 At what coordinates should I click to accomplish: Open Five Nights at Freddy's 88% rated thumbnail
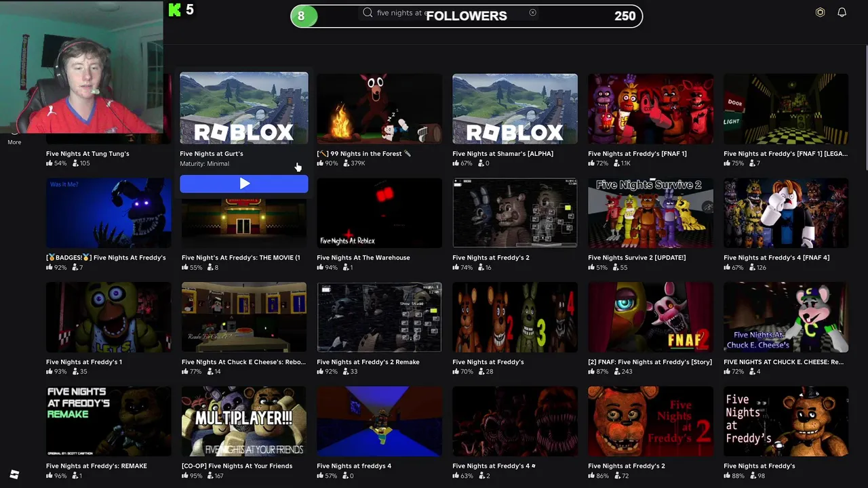point(786,422)
